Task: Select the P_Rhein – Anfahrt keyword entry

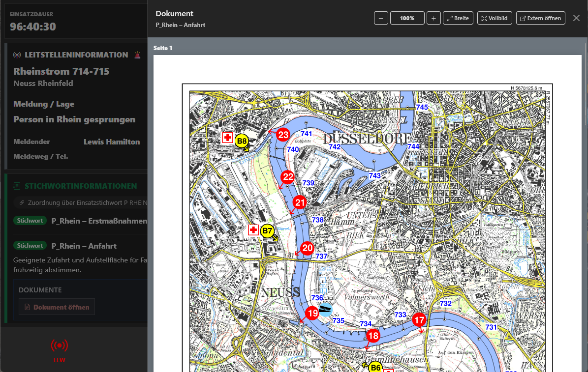Action: click(84, 246)
